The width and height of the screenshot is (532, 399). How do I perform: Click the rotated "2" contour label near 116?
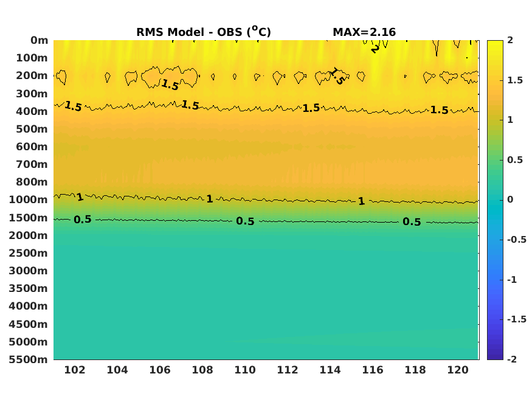(x=375, y=49)
